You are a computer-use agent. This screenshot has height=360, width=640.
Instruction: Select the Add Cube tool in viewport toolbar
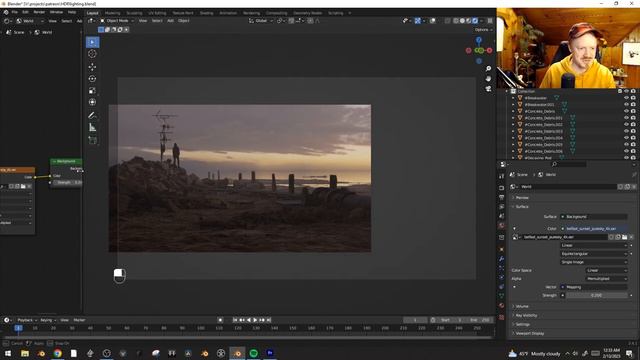click(x=93, y=140)
